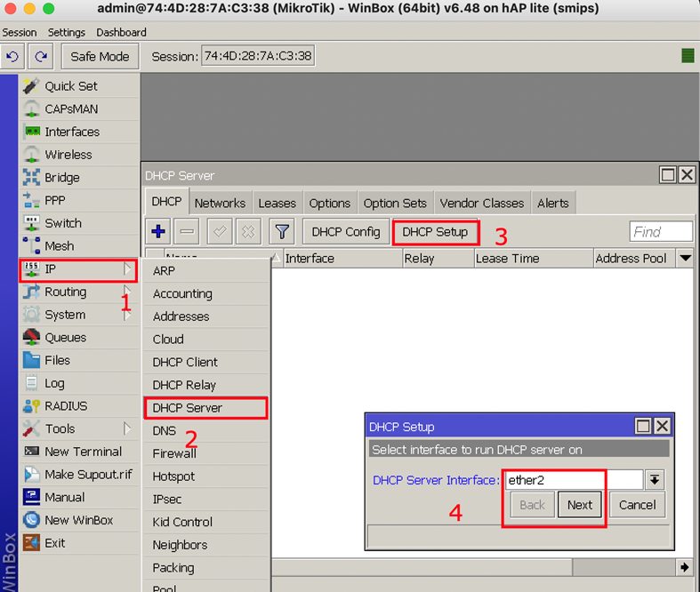Click the X disable button in DHCP toolbar
This screenshot has height=592, width=700.
(x=248, y=231)
